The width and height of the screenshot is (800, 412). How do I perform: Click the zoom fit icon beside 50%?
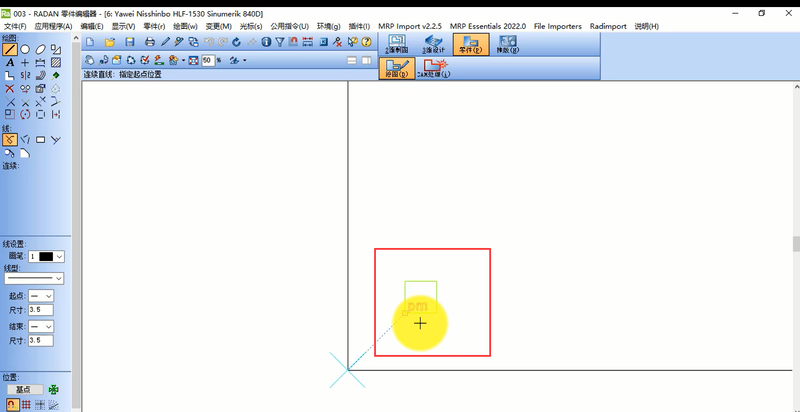click(x=193, y=60)
